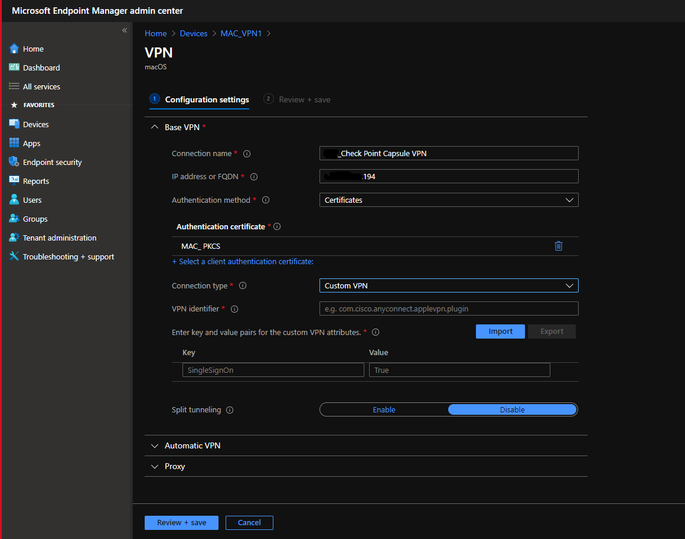The width and height of the screenshot is (685, 539).
Task: Click the Home icon in sidebar
Action: click(14, 49)
